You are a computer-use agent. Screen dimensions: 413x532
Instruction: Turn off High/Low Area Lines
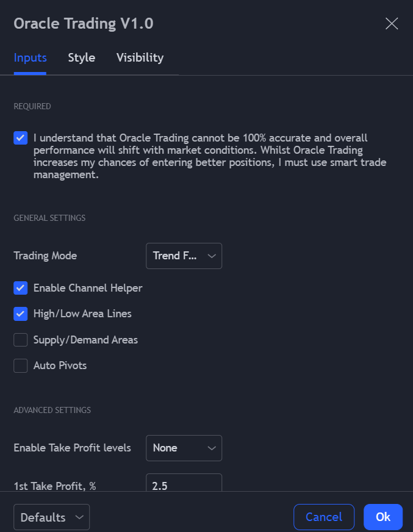tap(21, 314)
